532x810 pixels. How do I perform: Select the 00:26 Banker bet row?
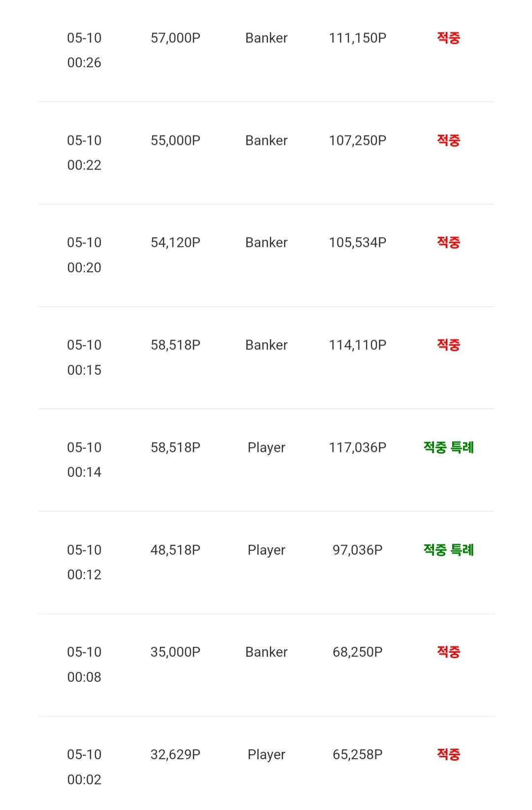click(x=266, y=50)
